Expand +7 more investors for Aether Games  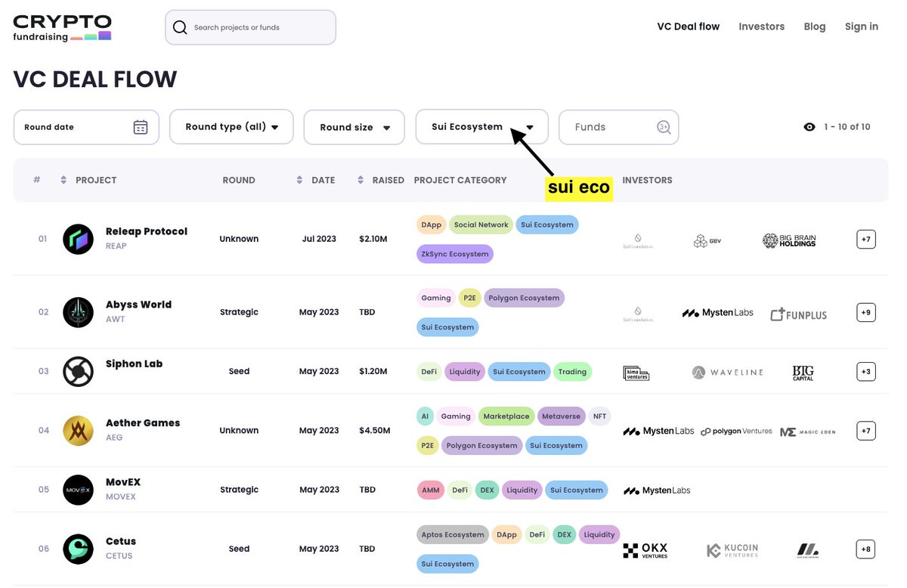point(866,431)
